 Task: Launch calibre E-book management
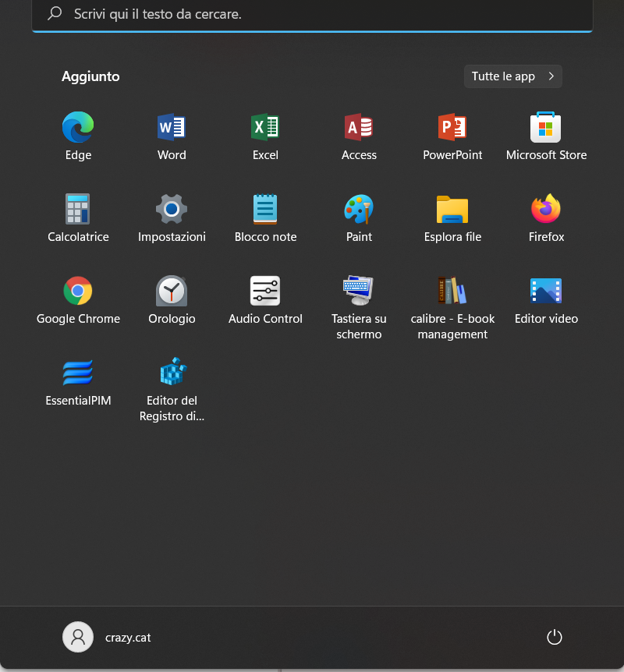pos(452,291)
